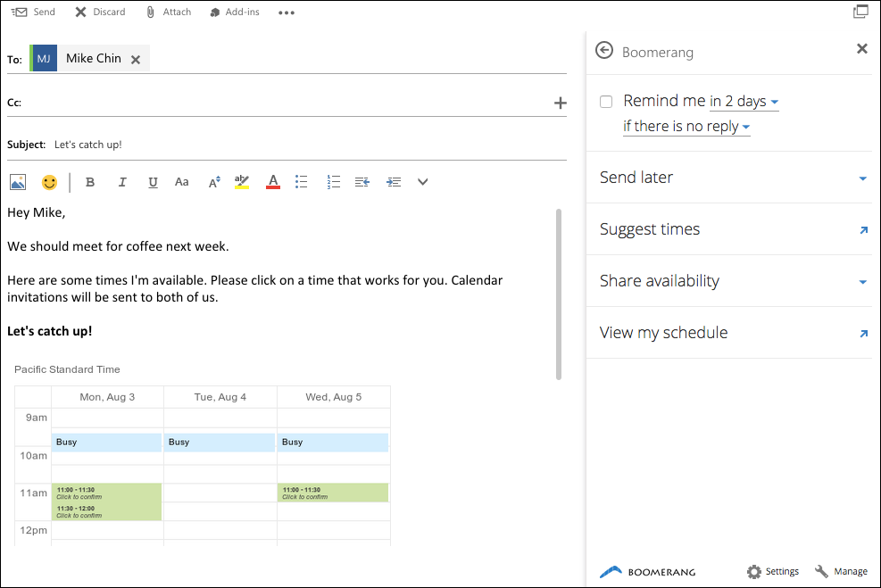Enable the Remind me checkbox

coord(606,101)
